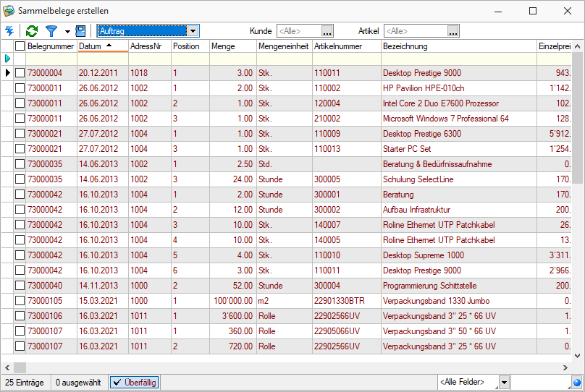This screenshot has height=392, width=585.
Task: Click the Kunde <Alle> input field
Action: click(x=299, y=31)
